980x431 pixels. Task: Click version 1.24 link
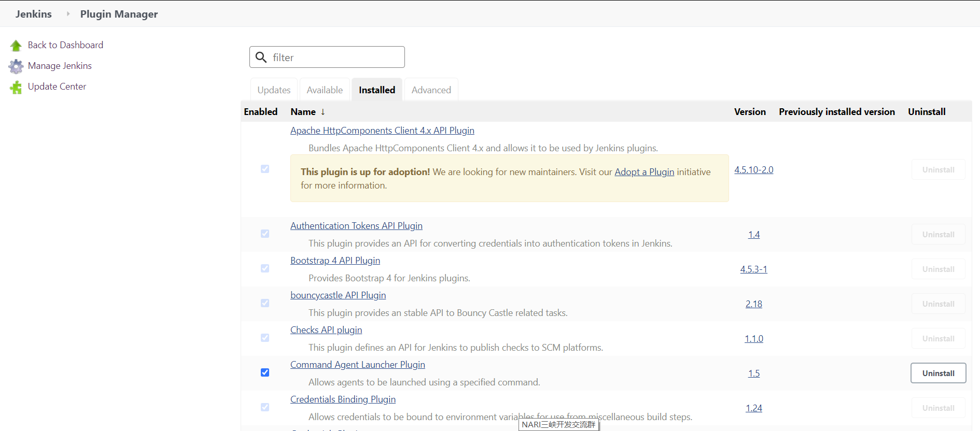point(754,408)
